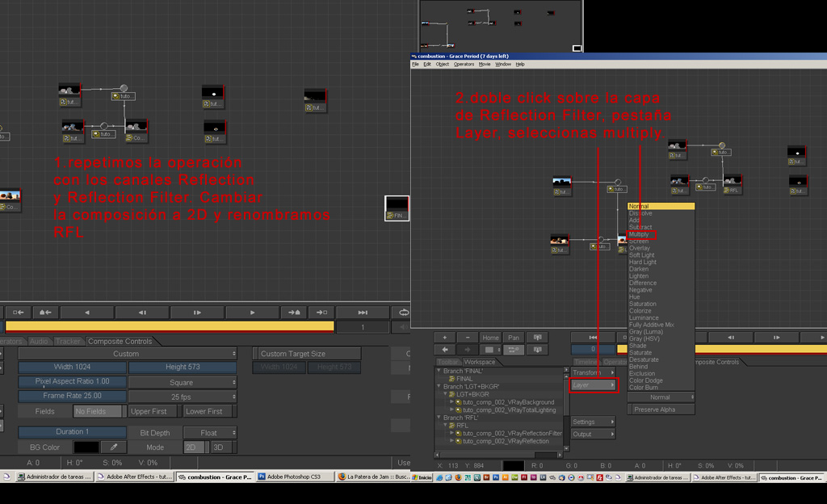Collapse Branch 'LGT+BKGR' tree node
Viewport: 827px width, 504px height.
point(439,386)
